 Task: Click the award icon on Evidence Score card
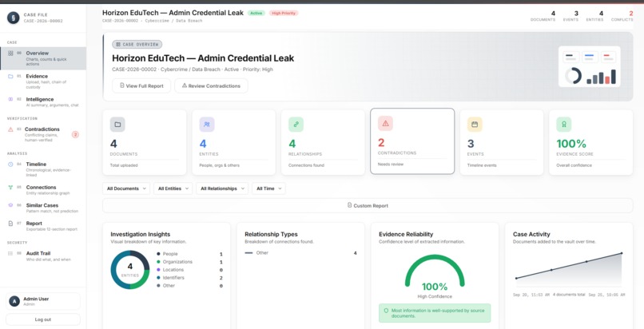(x=564, y=125)
